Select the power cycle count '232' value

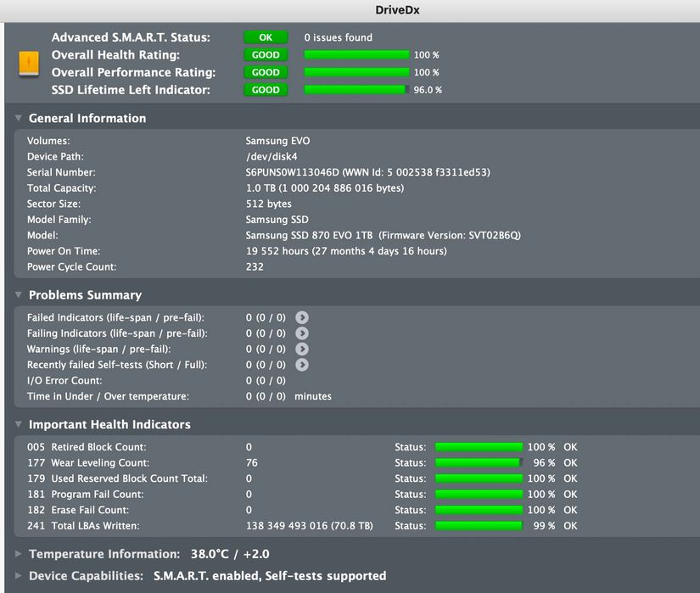[x=255, y=267]
